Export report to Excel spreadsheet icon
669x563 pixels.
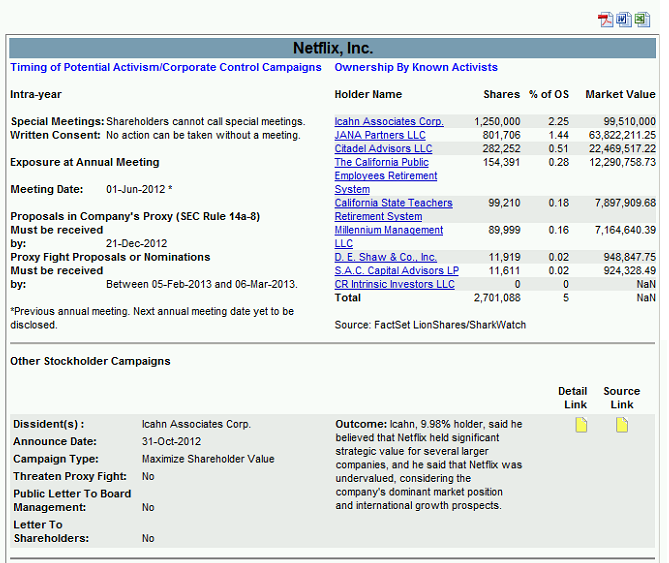click(642, 20)
